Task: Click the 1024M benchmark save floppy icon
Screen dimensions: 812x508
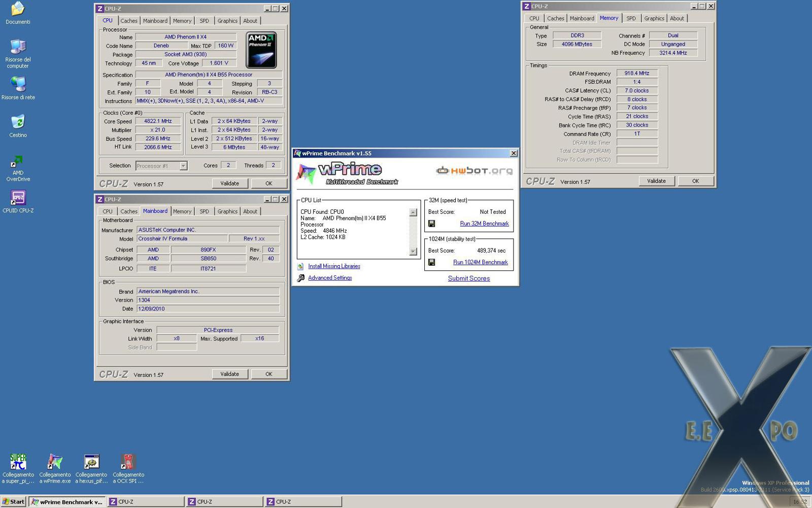Action: [x=431, y=262]
